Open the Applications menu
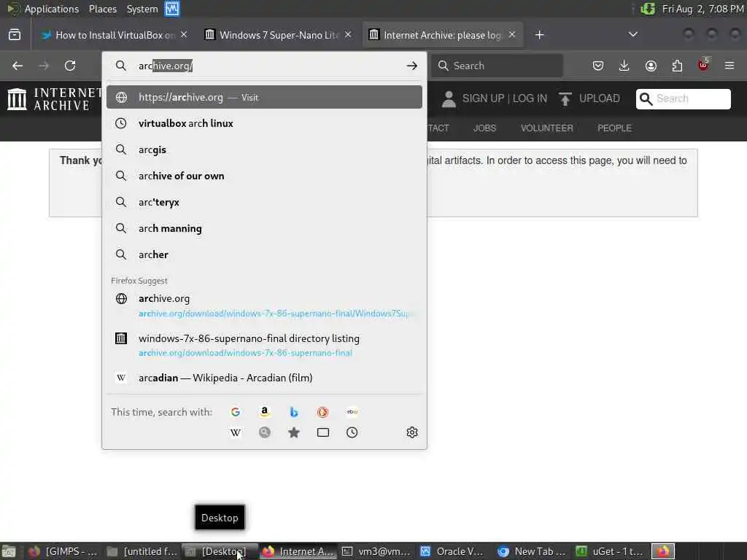 click(x=52, y=9)
